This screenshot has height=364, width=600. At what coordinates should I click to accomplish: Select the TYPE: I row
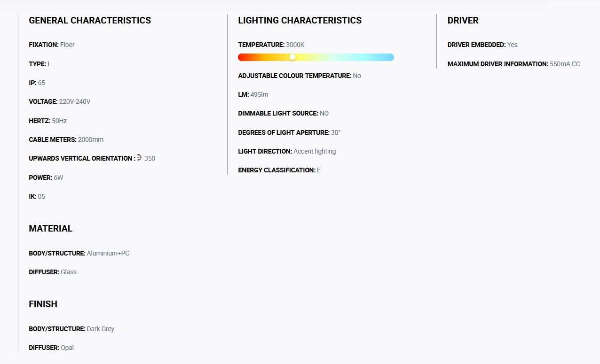click(x=39, y=64)
